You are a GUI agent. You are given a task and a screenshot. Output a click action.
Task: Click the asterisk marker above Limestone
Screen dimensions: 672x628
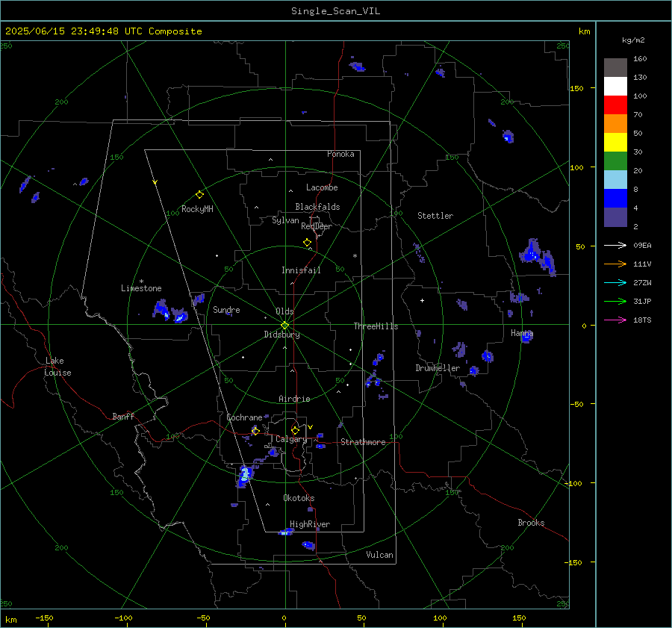coord(141,282)
